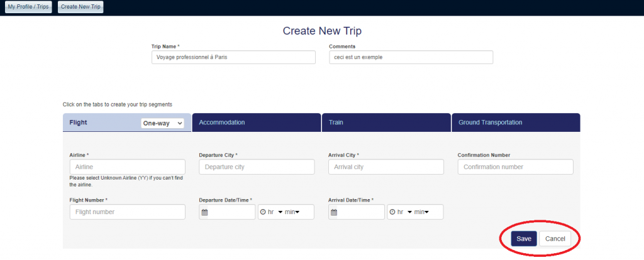Switch to the Accommodation tab
The image size is (644, 260).
pyautogui.click(x=256, y=122)
